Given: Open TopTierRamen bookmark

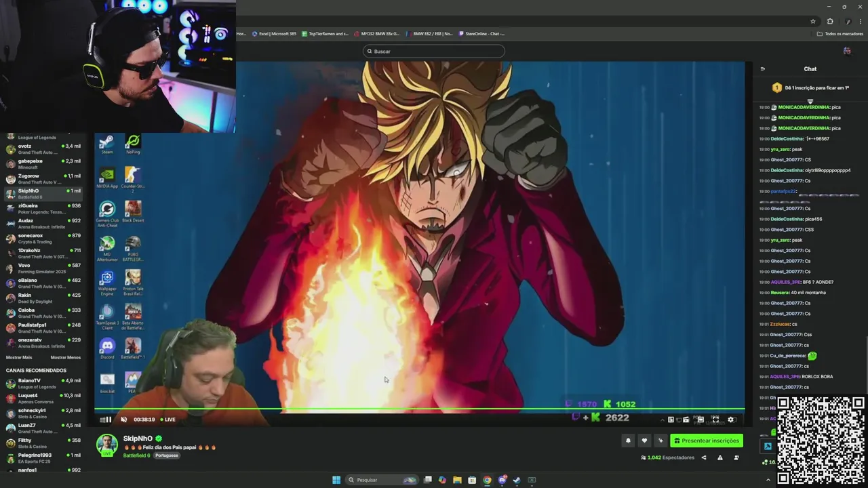Looking at the screenshot, I should (x=325, y=33).
